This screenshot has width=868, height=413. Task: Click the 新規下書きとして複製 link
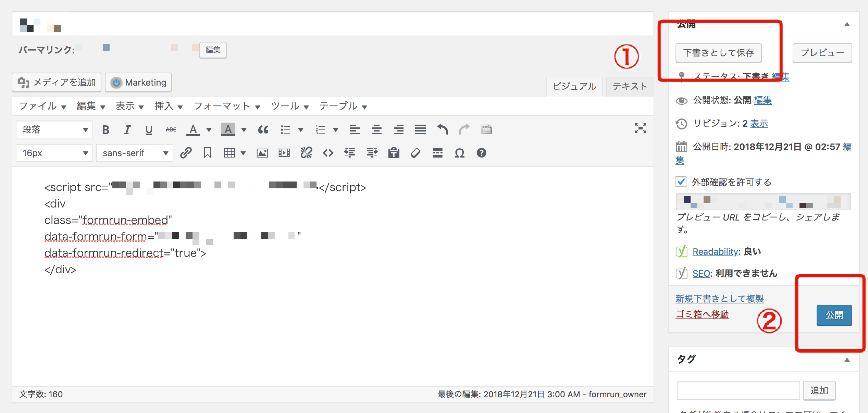coord(720,299)
